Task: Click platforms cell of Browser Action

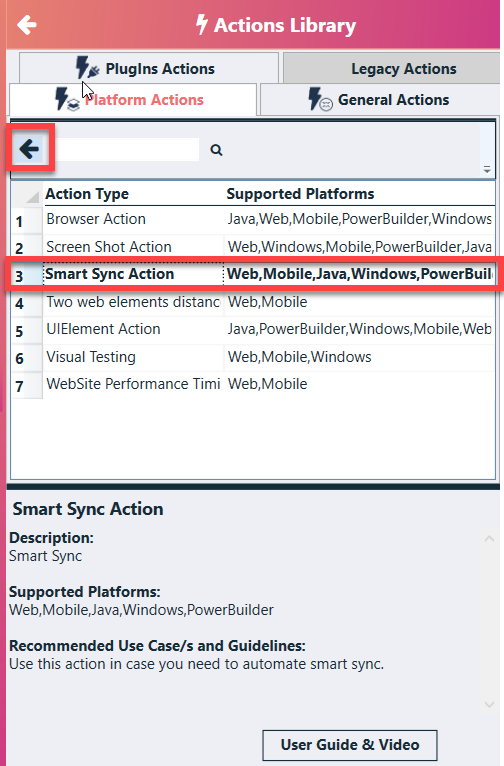Action: click(359, 219)
